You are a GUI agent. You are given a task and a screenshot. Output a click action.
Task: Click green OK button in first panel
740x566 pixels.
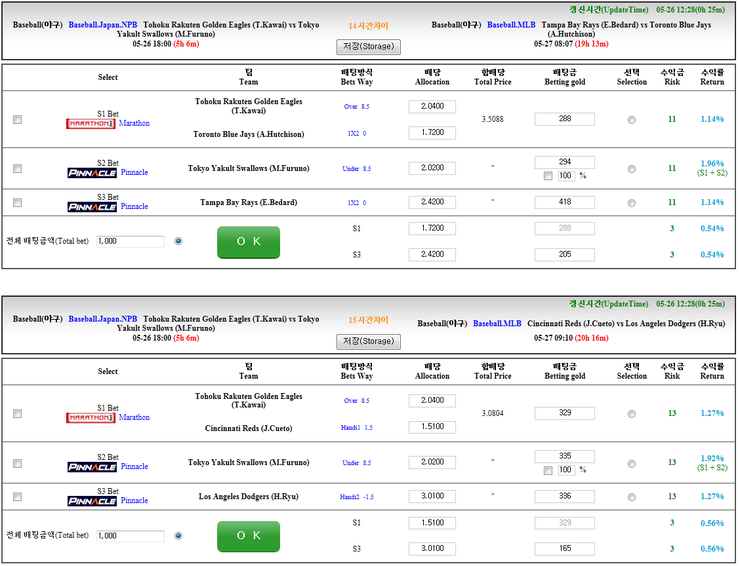pos(248,242)
